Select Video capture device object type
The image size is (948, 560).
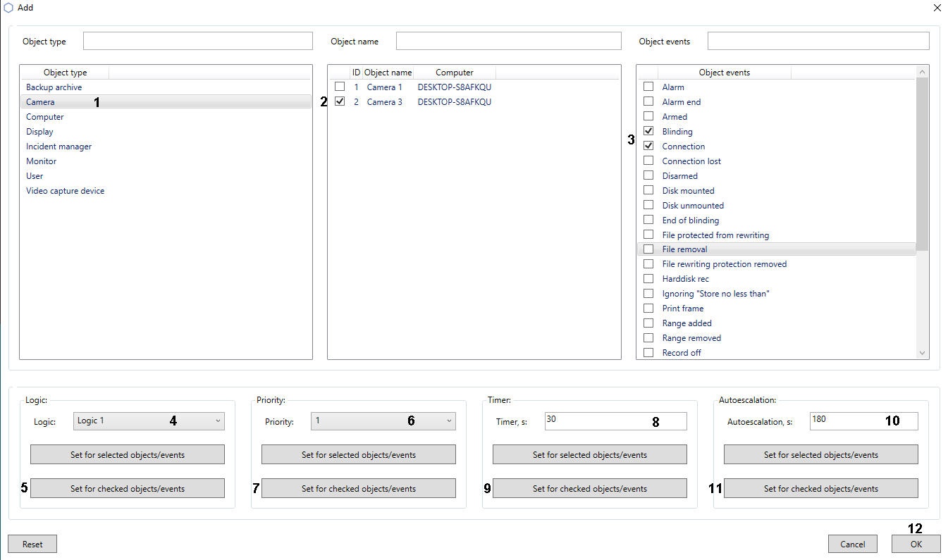click(66, 191)
